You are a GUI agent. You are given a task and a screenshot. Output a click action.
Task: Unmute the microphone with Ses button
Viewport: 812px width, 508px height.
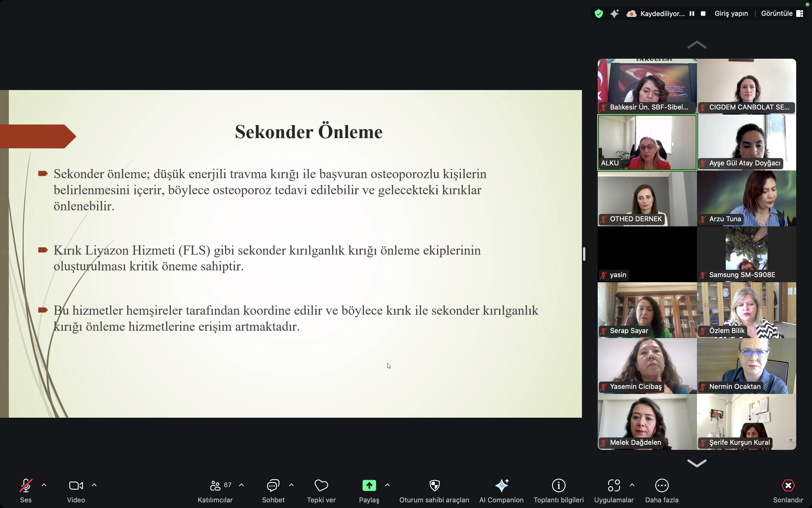point(26,491)
